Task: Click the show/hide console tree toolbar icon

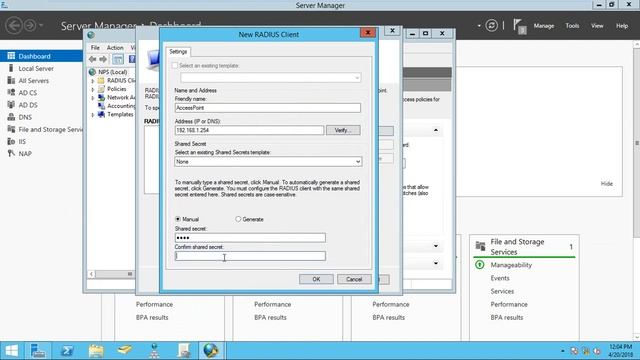Action: click(118, 59)
